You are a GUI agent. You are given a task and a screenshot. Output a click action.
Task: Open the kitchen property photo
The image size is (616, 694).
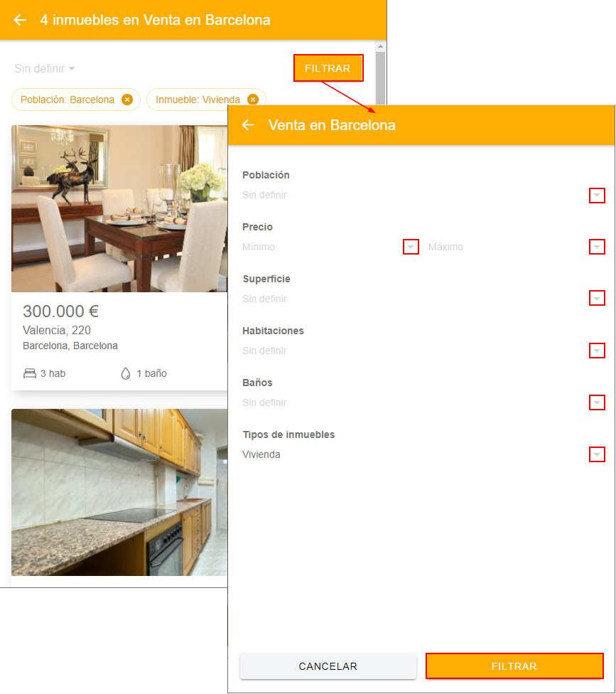tap(119, 492)
